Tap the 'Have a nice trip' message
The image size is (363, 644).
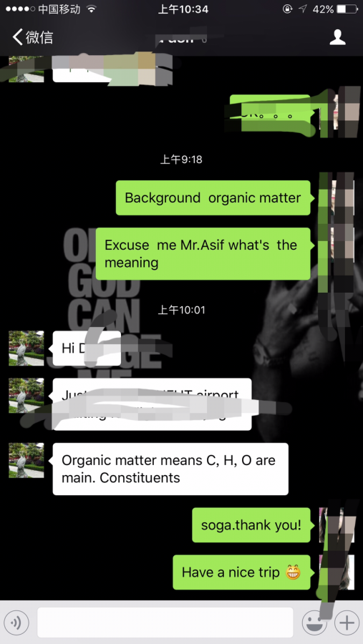click(x=241, y=572)
